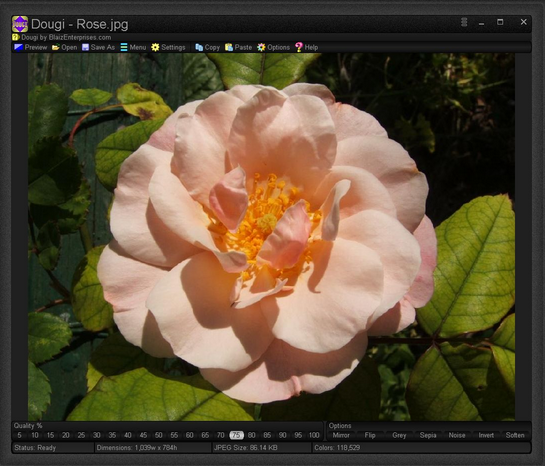Enable the Soften option

(x=515, y=435)
